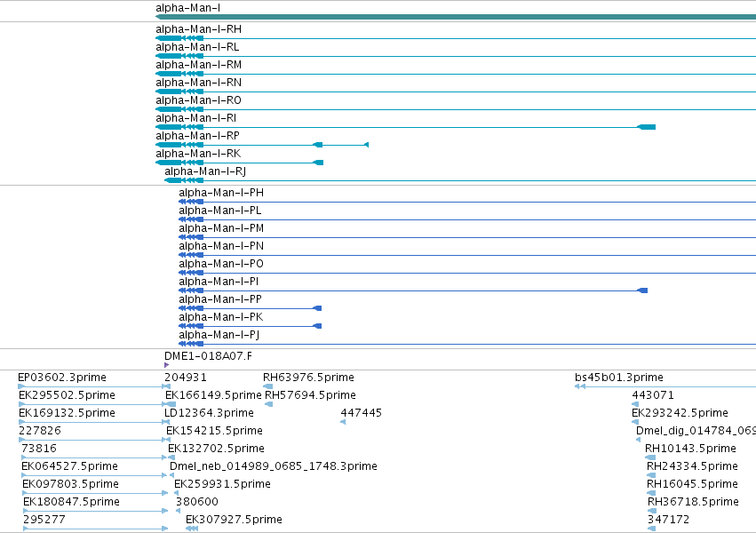Viewport: 756px width, 533px height.
Task: Select protein alpha-Man-I-PK
Action: click(221, 318)
